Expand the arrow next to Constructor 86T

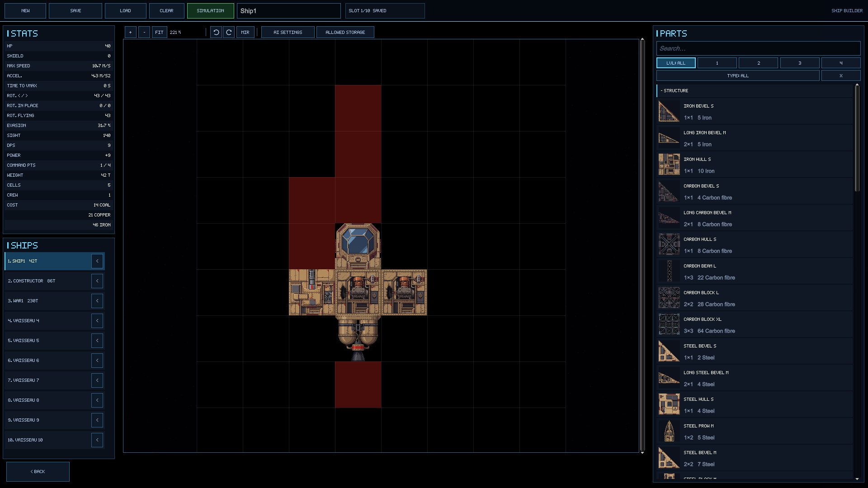(97, 281)
